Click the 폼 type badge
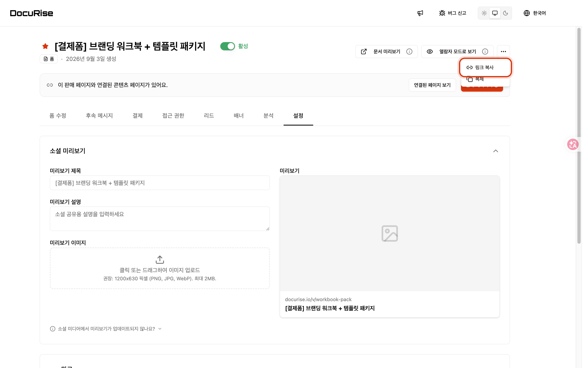This screenshot has width=588, height=368. point(49,59)
